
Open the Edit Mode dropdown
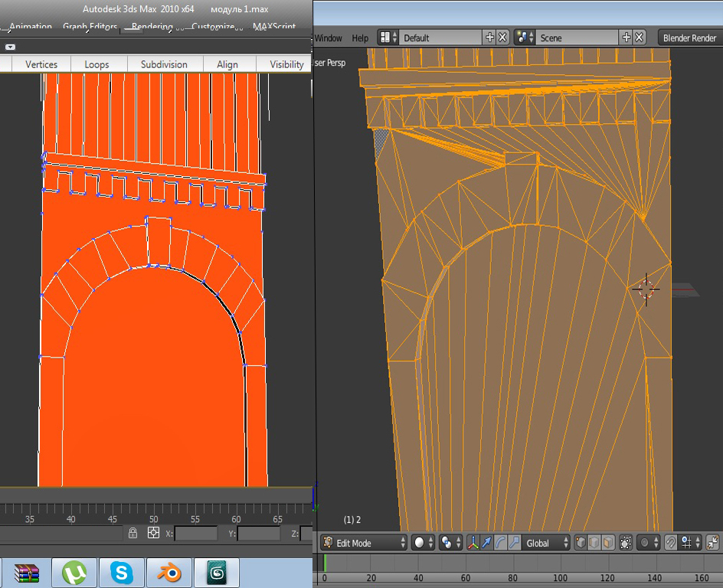(363, 543)
